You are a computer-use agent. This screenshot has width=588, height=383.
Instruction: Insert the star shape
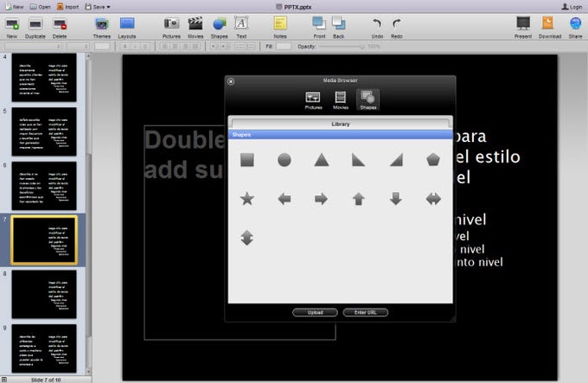(x=247, y=199)
